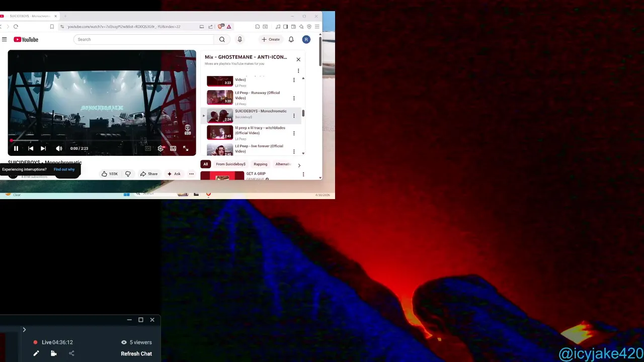Focus the YouTube Search field
Viewport: 644px width, 362px height.
pos(144,39)
